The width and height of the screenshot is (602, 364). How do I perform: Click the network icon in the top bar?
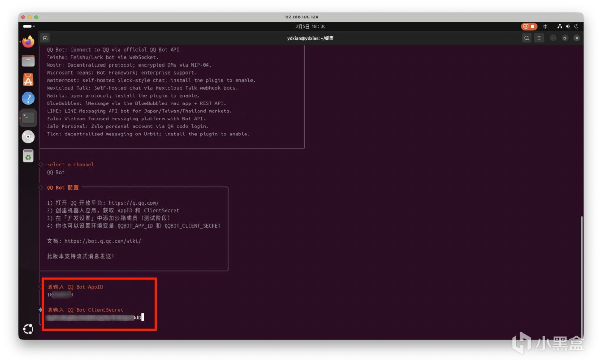tap(560, 26)
